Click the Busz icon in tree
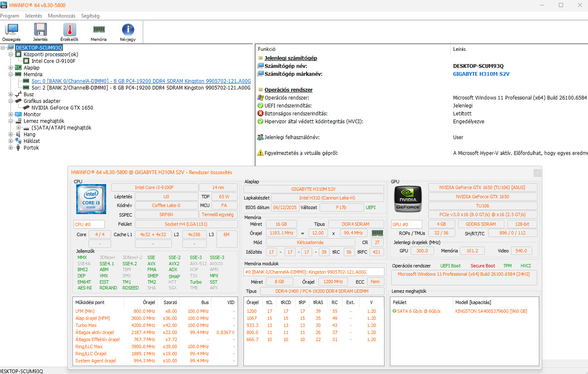This screenshot has height=374, width=588. [18, 94]
